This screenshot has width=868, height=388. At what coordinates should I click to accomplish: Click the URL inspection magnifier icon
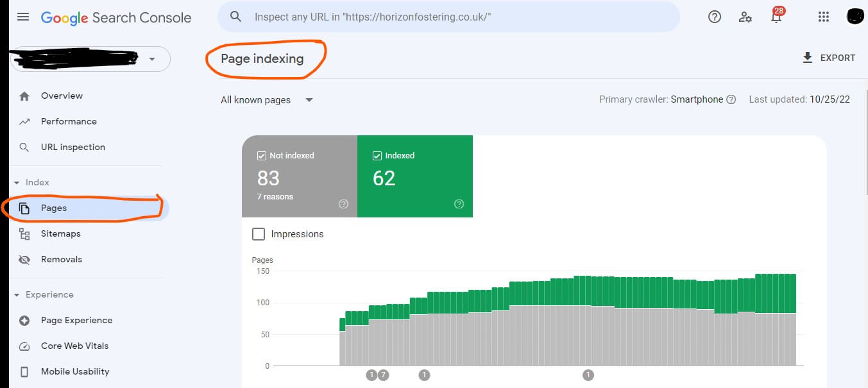pos(24,148)
